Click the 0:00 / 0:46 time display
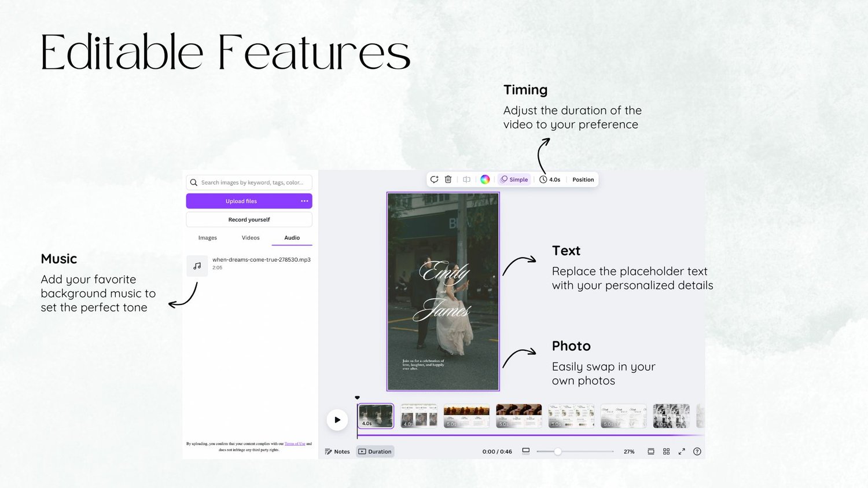This screenshot has height=488, width=868. 497,452
